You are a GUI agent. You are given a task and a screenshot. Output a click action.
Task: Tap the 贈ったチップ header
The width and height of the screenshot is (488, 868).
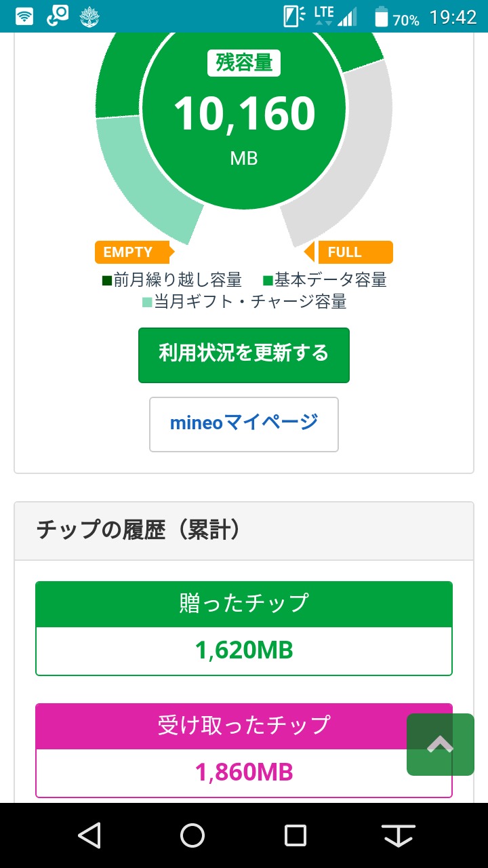point(243,604)
